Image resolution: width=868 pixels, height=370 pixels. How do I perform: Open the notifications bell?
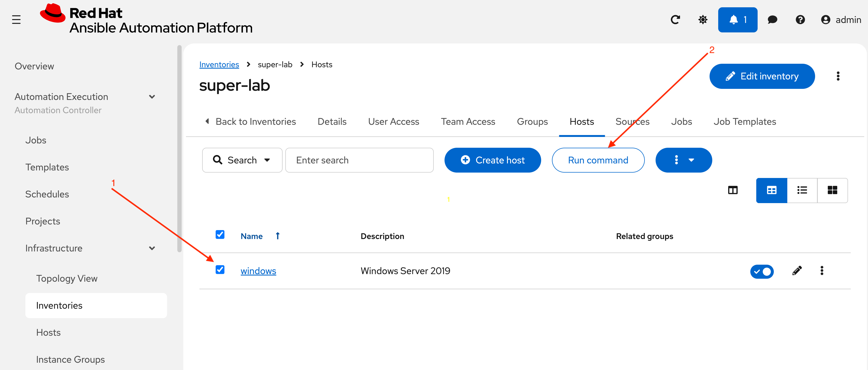[x=737, y=20]
